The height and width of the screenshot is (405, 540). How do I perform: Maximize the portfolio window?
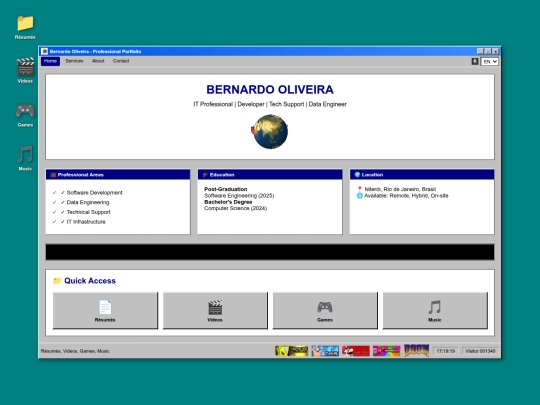pyautogui.click(x=488, y=51)
